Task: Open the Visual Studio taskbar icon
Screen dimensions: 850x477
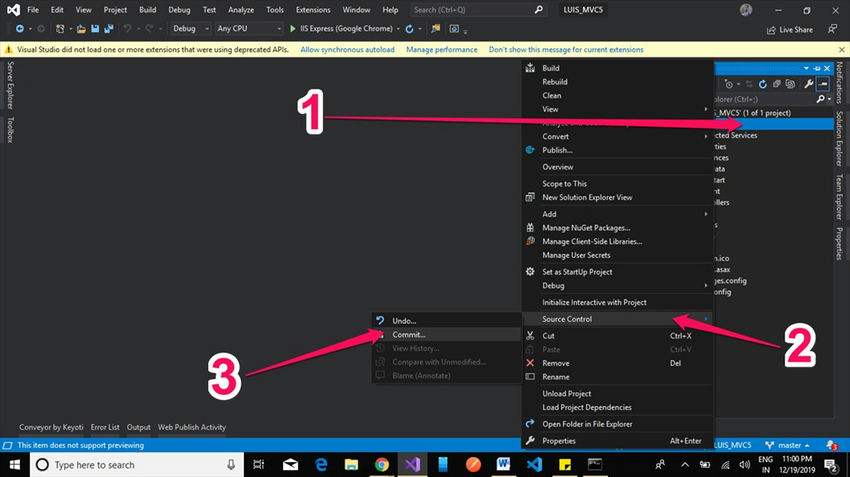Action: [x=412, y=465]
